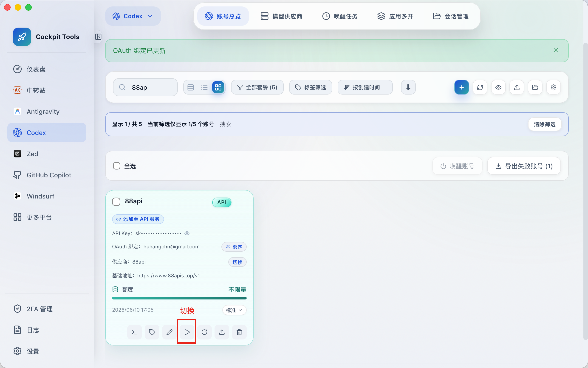Click the play switch icon on 88api card

187,332
